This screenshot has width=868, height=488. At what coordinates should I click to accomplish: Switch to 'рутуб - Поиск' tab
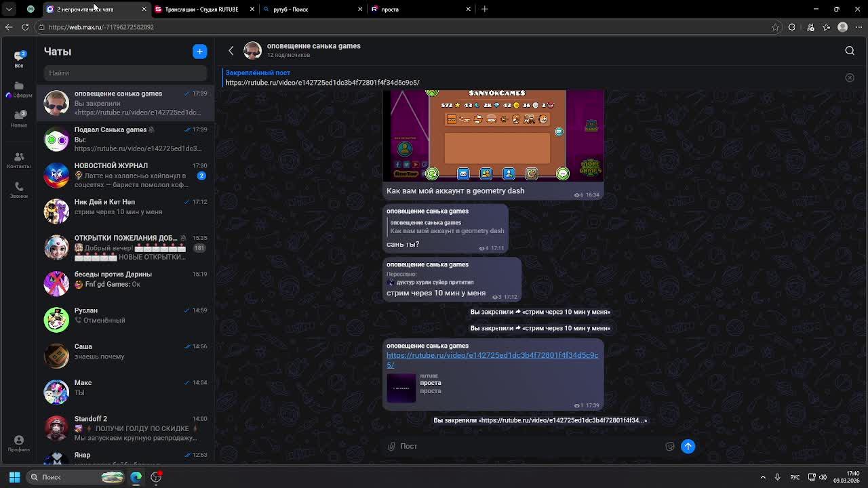click(x=313, y=9)
